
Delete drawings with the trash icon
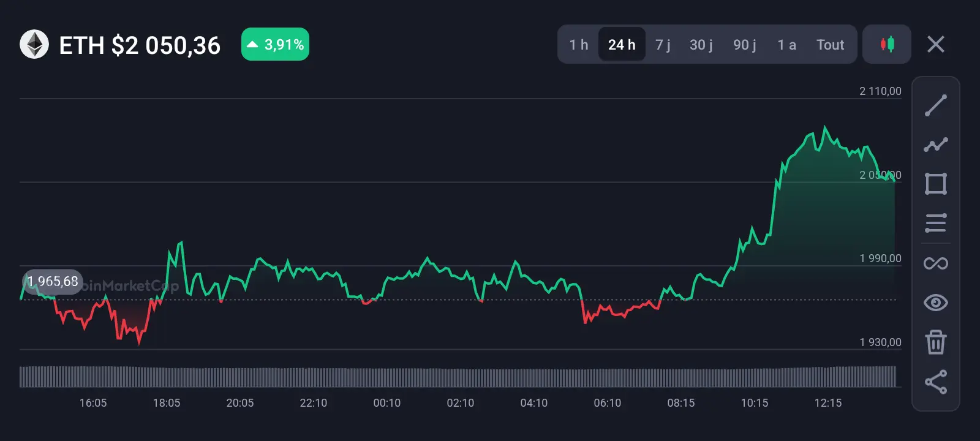(936, 342)
